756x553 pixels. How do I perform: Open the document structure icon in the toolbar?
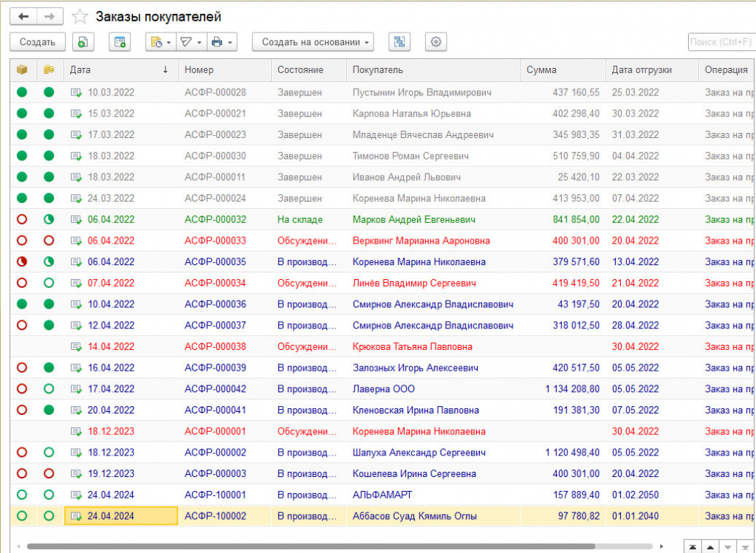(399, 42)
